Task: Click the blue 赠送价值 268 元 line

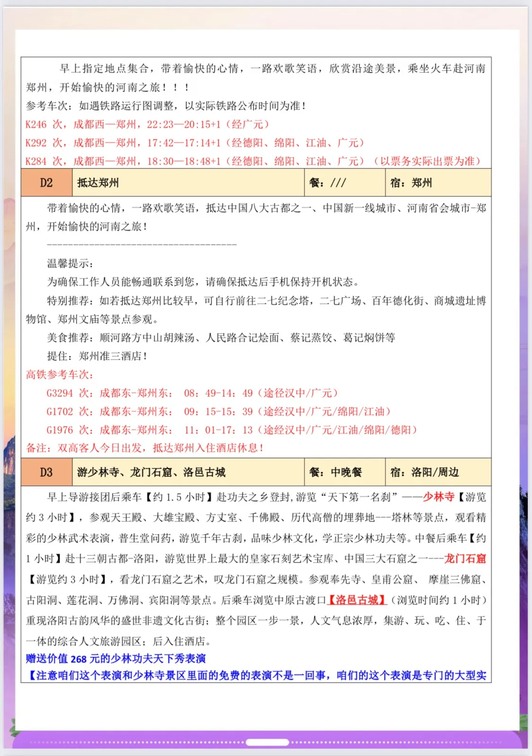Action: pyautogui.click(x=116, y=659)
